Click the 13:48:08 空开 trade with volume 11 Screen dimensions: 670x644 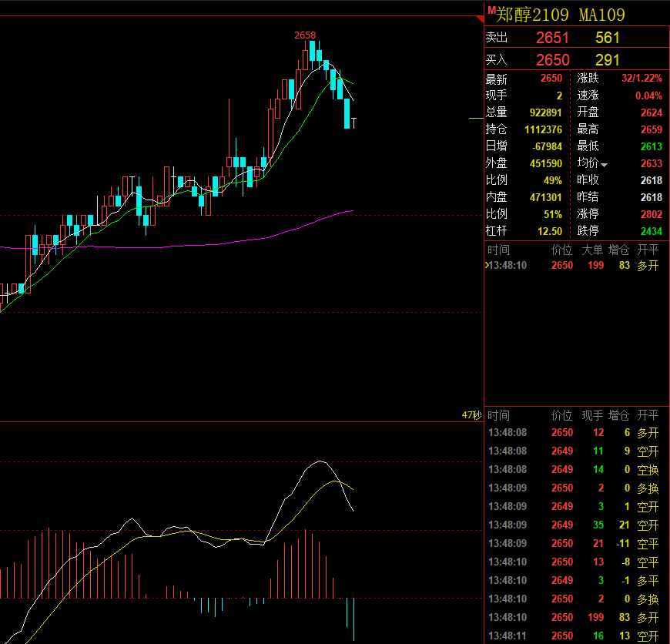pyautogui.click(x=574, y=451)
